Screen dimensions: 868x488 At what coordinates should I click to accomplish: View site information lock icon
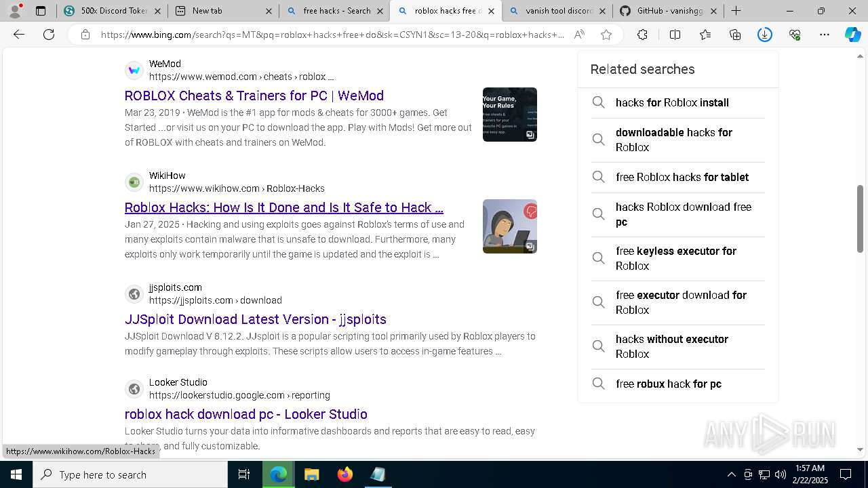[85, 35]
